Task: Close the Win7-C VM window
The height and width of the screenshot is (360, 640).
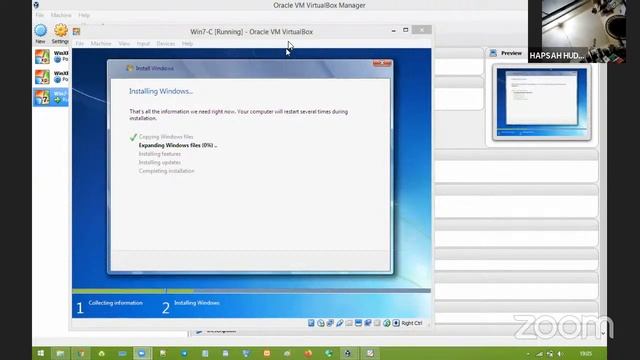Action: (421, 30)
